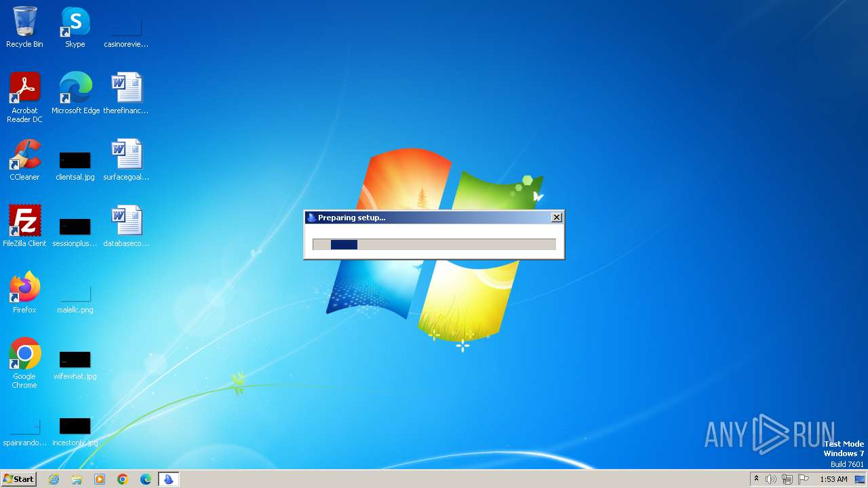
Task: Launch Skype from the desktop
Action: pyautogui.click(x=75, y=27)
